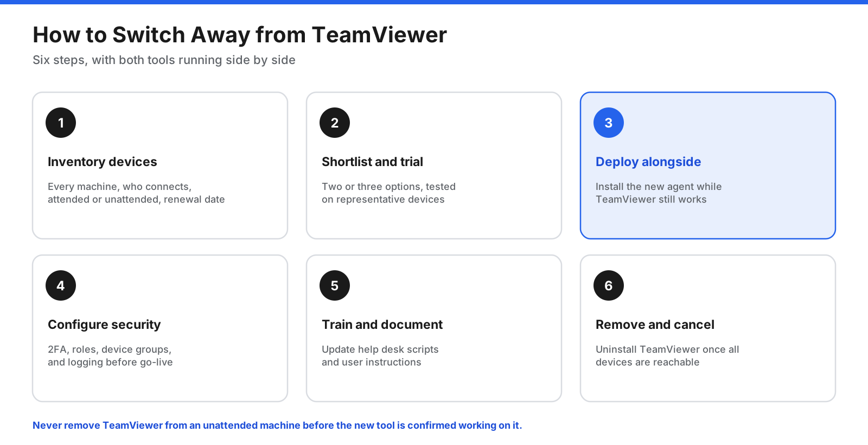The height and width of the screenshot is (445, 868).
Task: Click the step 4 number circle
Action: click(61, 285)
